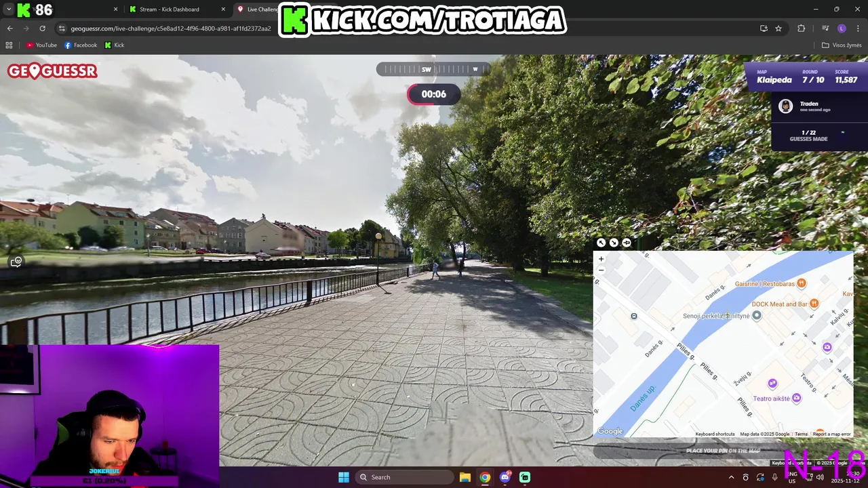This screenshot has height=488, width=868.
Task: Open the emotes button on the street view
Action: [16, 262]
